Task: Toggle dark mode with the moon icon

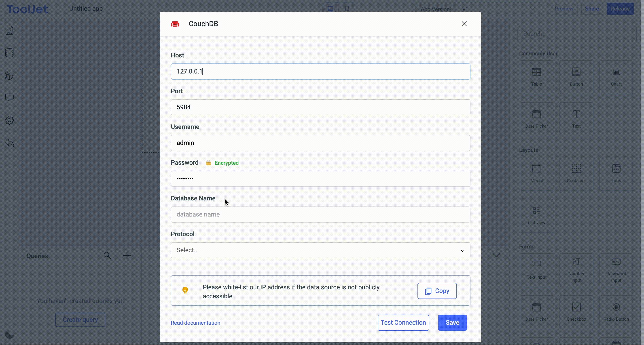Action: pos(9,334)
